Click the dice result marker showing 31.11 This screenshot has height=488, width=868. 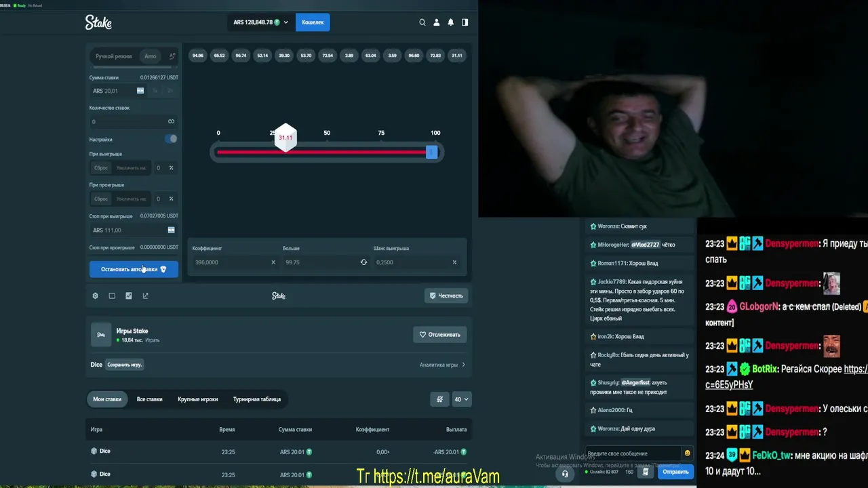click(x=285, y=138)
